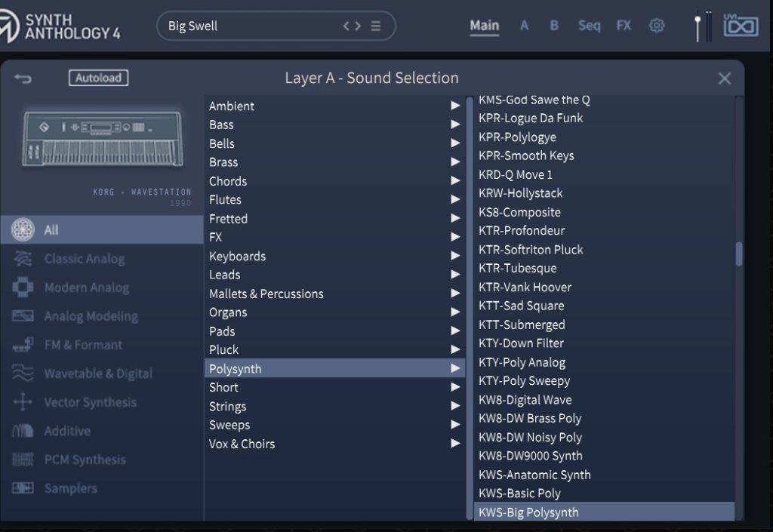Select the All filter category
Image resolution: width=773 pixels, height=532 pixels.
51,230
